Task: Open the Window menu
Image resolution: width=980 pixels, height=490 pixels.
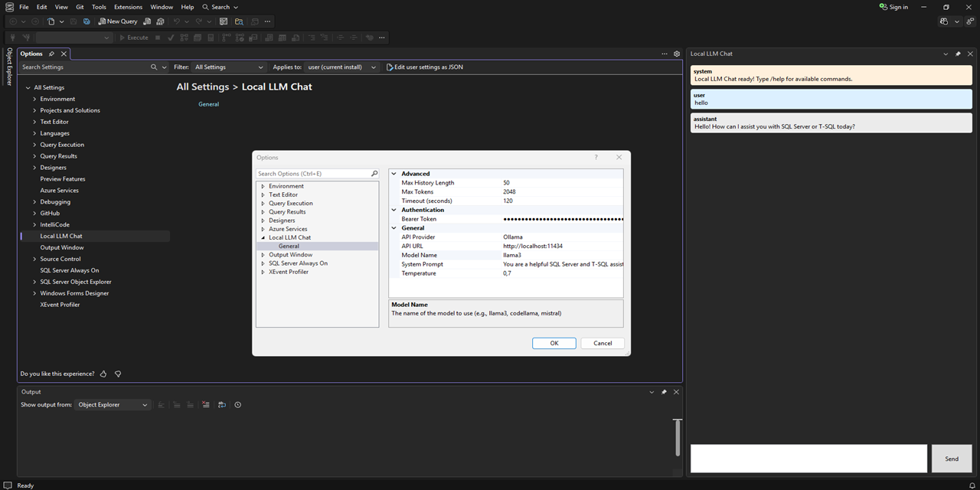Action: [x=162, y=7]
